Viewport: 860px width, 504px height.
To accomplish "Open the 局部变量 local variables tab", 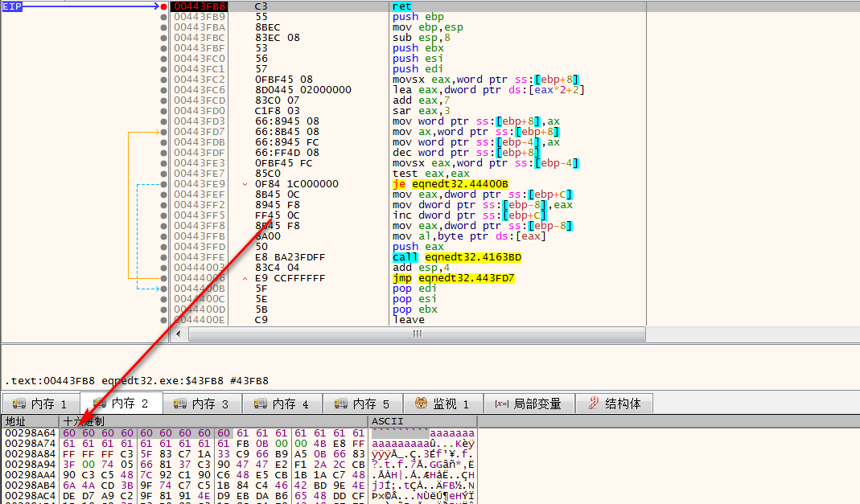I will coord(529,404).
